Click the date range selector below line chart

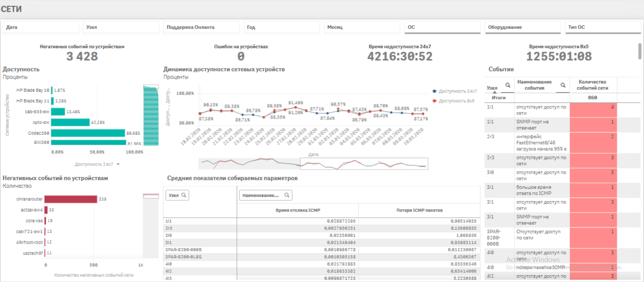[x=364, y=164]
